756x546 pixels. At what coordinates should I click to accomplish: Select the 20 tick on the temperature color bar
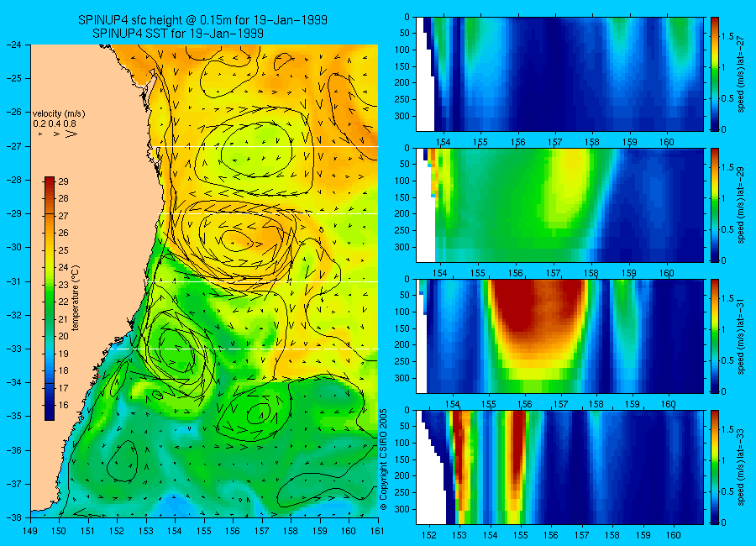click(63, 336)
